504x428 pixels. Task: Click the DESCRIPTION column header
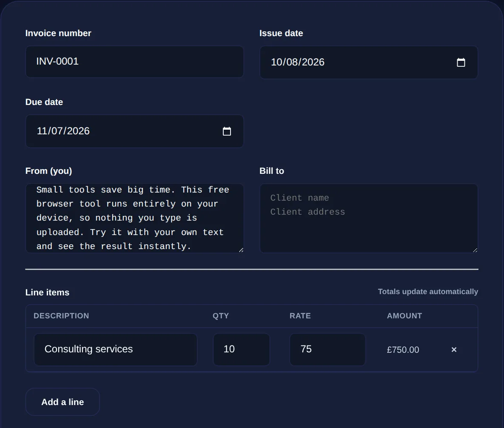pyautogui.click(x=61, y=316)
